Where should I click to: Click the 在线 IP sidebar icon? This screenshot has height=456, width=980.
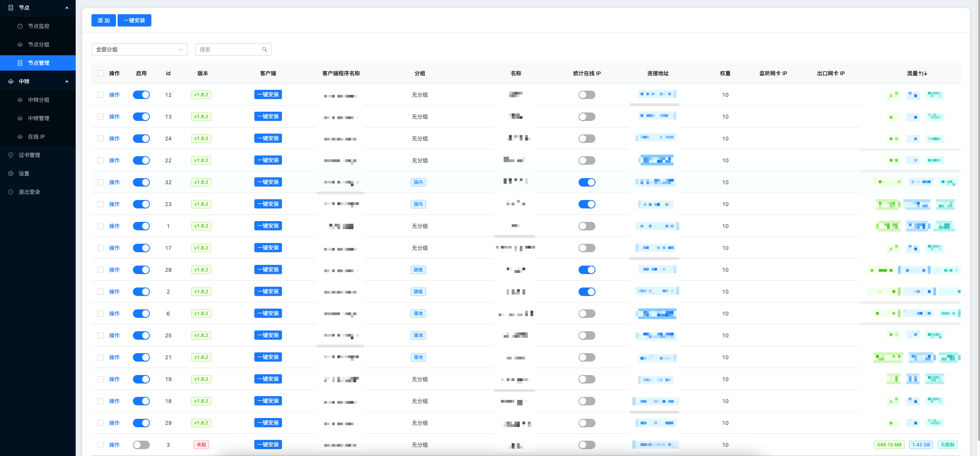[20, 137]
